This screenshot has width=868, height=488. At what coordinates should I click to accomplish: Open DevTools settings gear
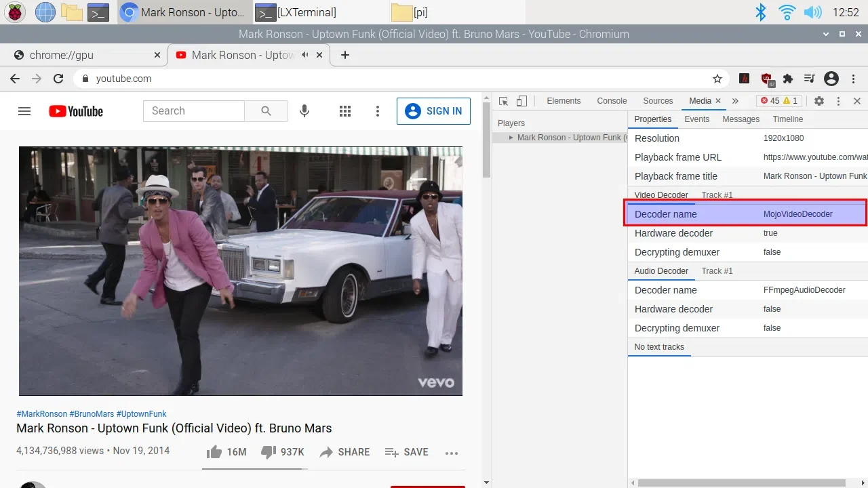coord(819,101)
